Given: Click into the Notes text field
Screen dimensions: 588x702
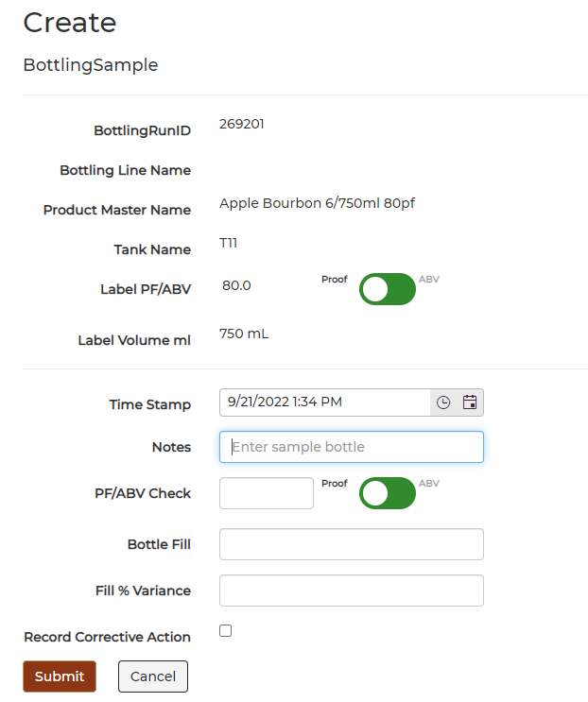Looking at the screenshot, I should pyautogui.click(x=352, y=447).
